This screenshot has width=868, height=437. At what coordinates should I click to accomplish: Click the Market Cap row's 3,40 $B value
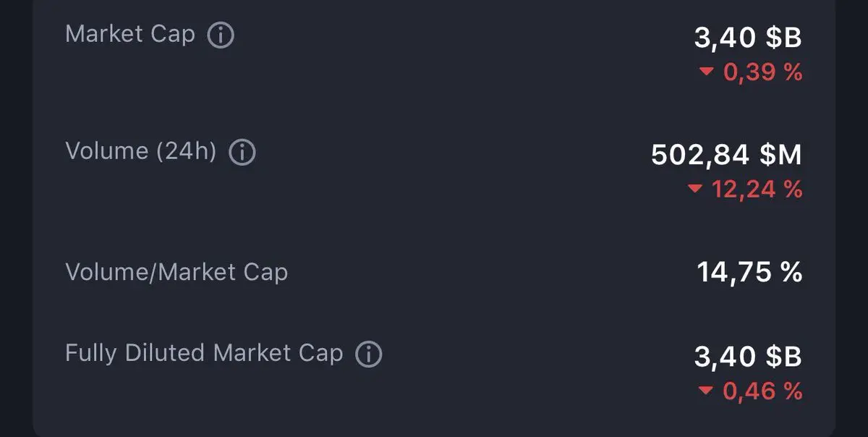click(x=748, y=38)
